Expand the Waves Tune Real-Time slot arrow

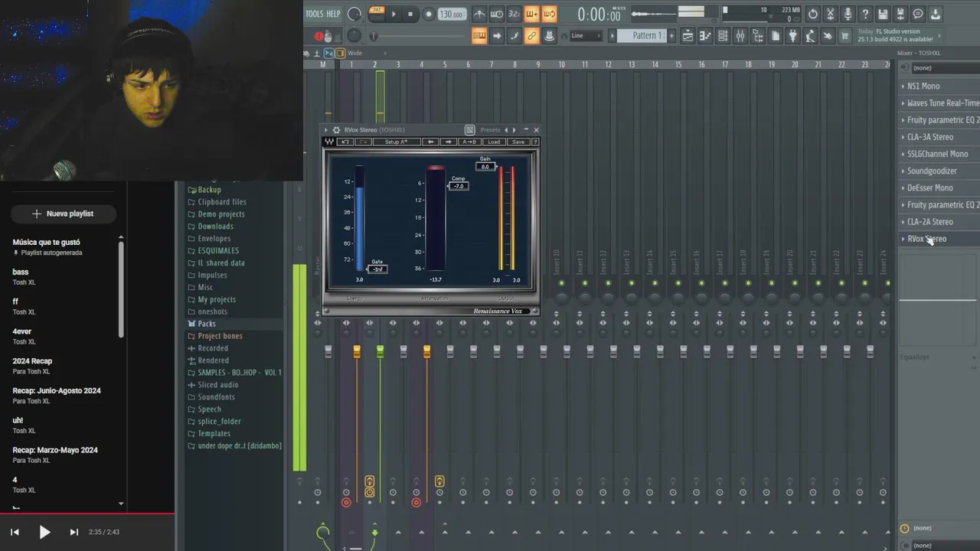pyautogui.click(x=903, y=103)
